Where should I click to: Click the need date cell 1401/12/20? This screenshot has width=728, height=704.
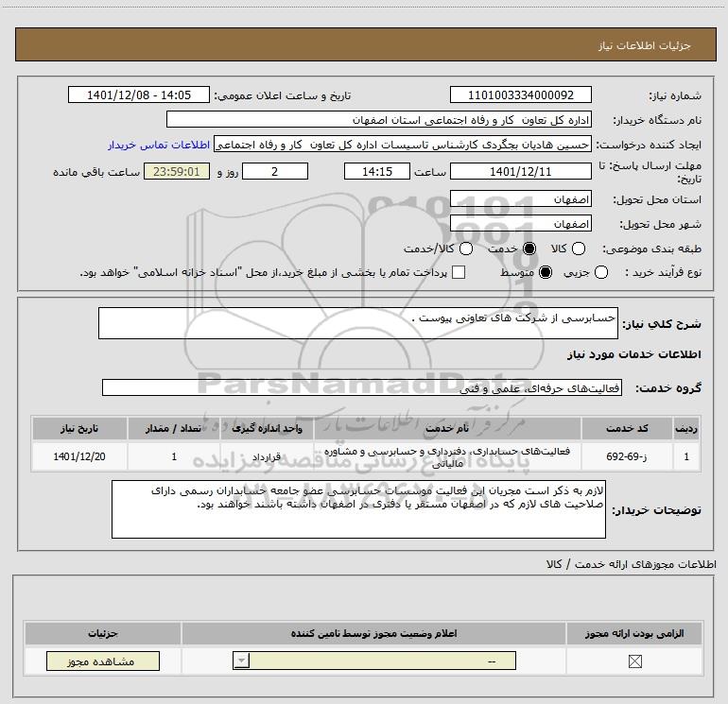79,456
